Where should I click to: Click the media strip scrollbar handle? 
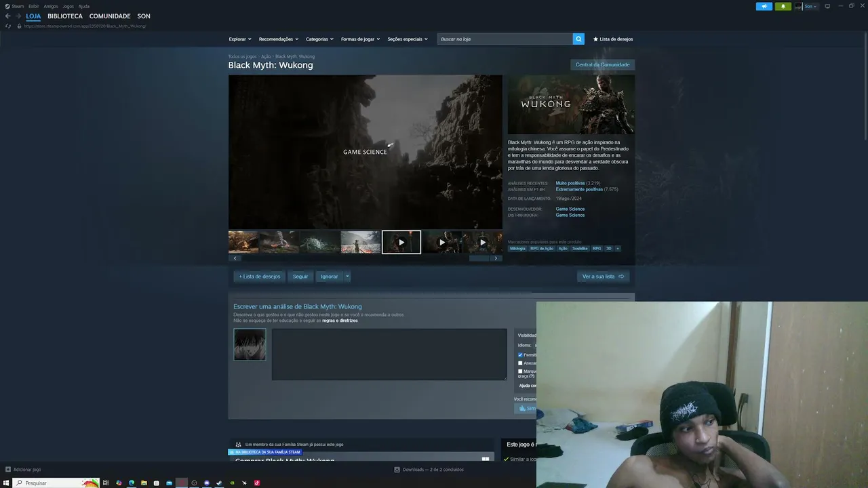click(x=479, y=258)
